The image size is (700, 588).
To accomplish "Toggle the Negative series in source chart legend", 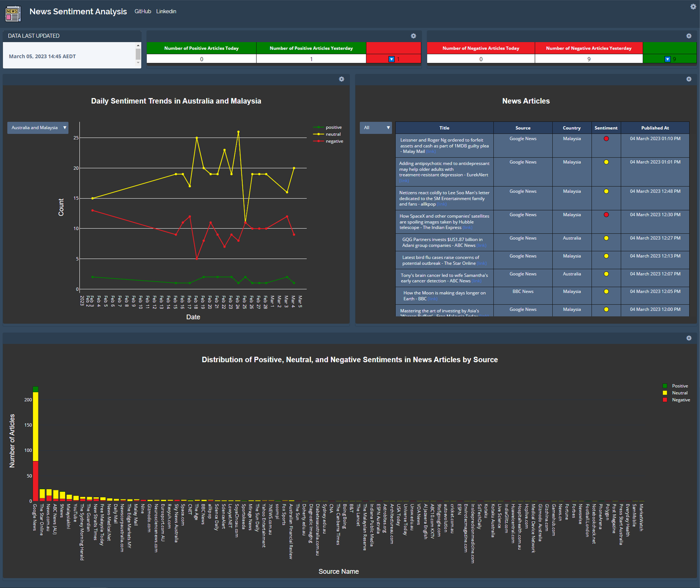I will [680, 400].
